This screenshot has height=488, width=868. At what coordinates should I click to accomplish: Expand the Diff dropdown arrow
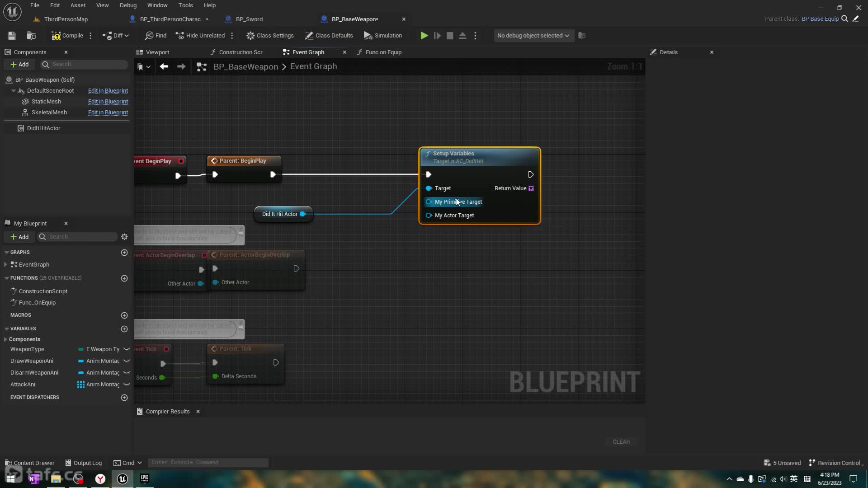(127, 36)
